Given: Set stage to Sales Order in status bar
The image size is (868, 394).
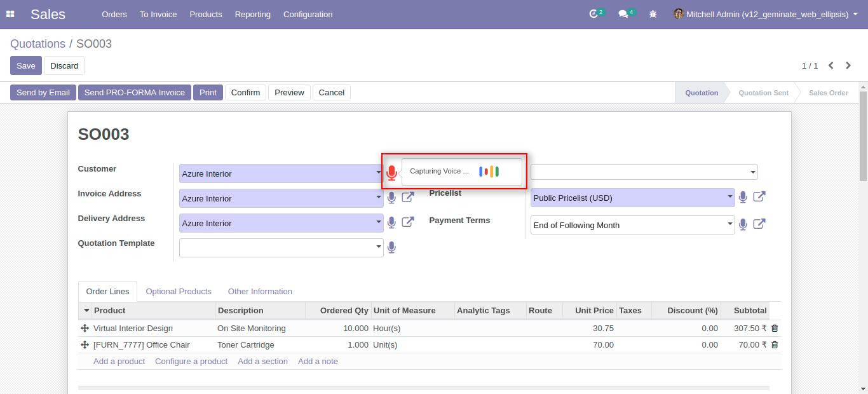Looking at the screenshot, I should pyautogui.click(x=827, y=92).
